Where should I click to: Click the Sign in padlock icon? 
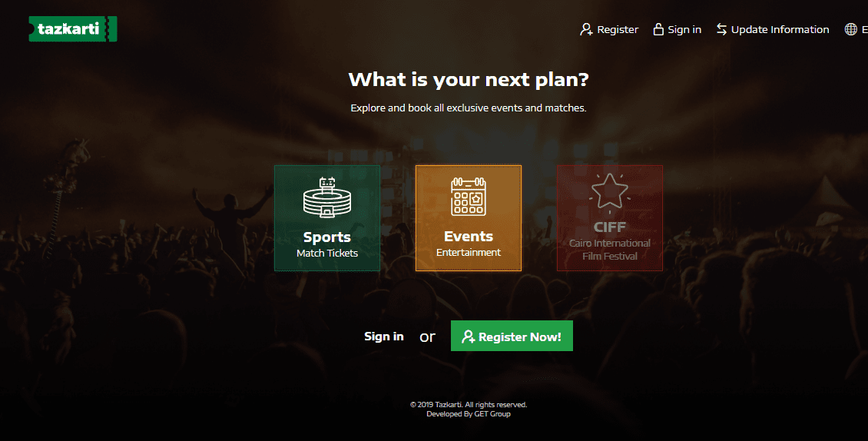(658, 29)
